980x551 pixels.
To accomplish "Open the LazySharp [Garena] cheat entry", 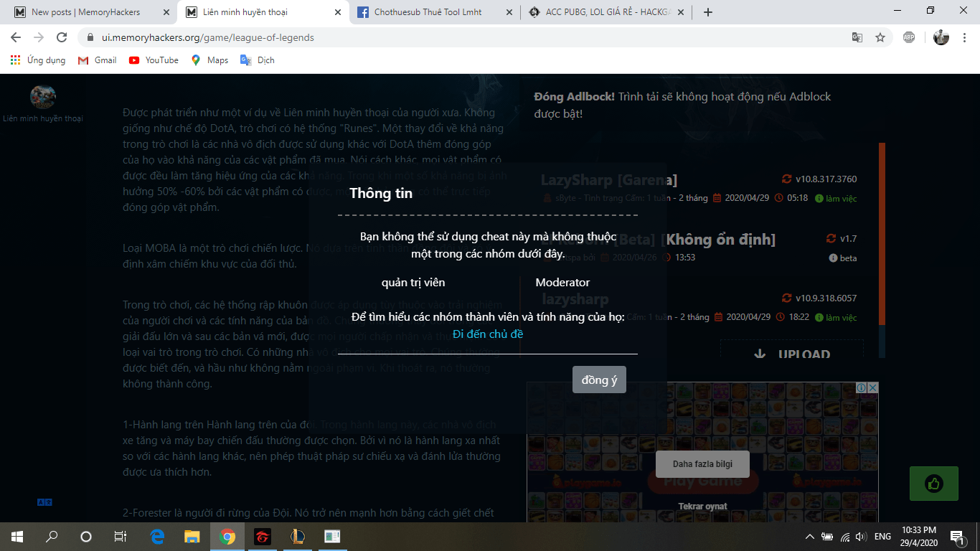I will click(x=609, y=180).
